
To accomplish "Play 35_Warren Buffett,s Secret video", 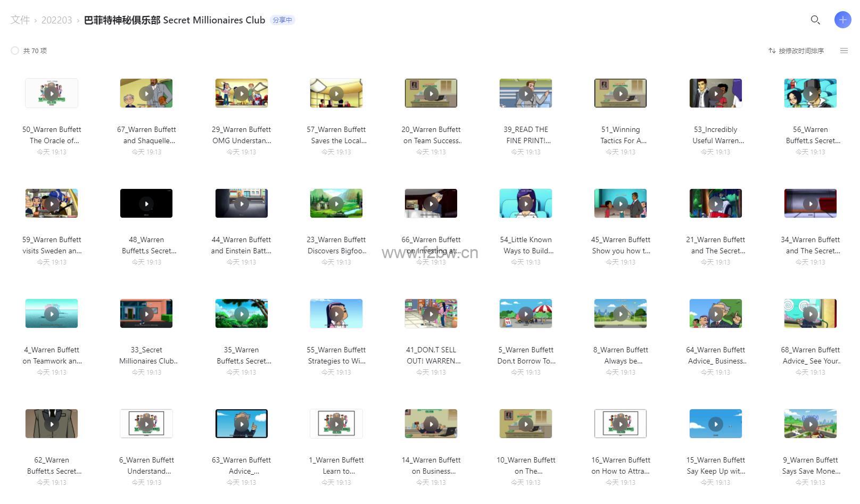I will point(242,313).
